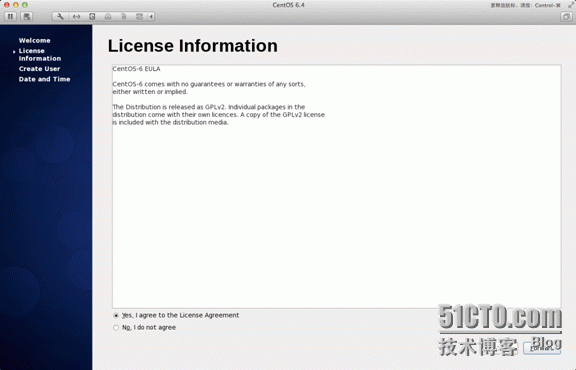Click the Control-⌘ release mouse hint

pos(526,5)
